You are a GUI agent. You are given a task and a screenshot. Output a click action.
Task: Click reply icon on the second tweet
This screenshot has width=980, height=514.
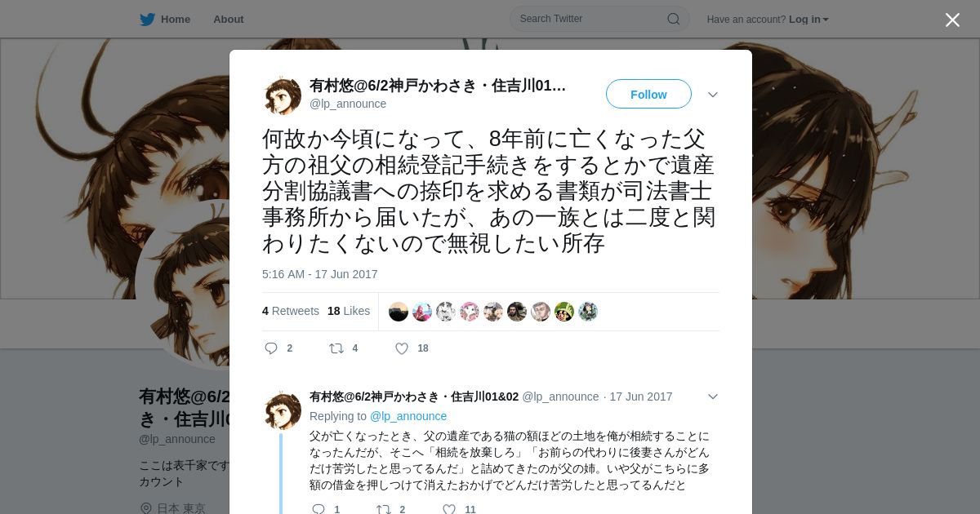318,509
